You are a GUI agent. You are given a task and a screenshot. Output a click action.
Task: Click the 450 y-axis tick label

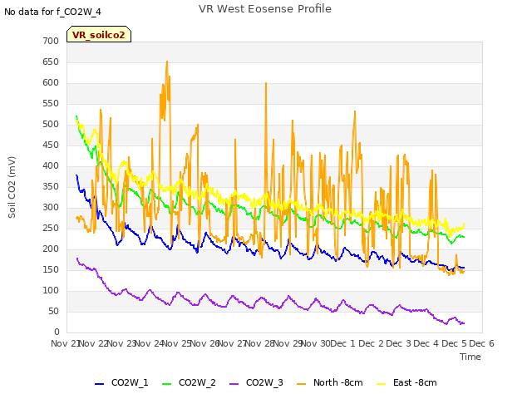51,145
